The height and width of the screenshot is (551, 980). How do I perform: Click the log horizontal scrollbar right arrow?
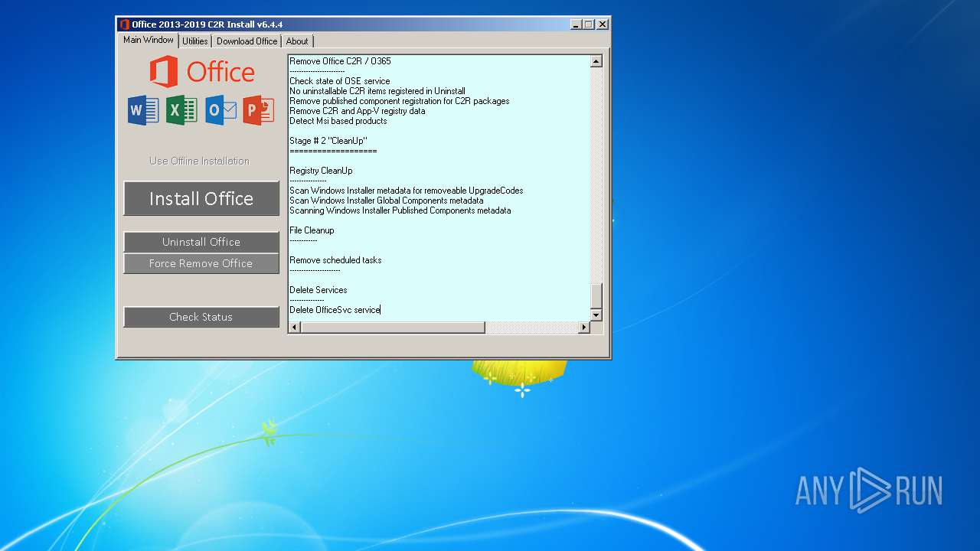point(583,328)
